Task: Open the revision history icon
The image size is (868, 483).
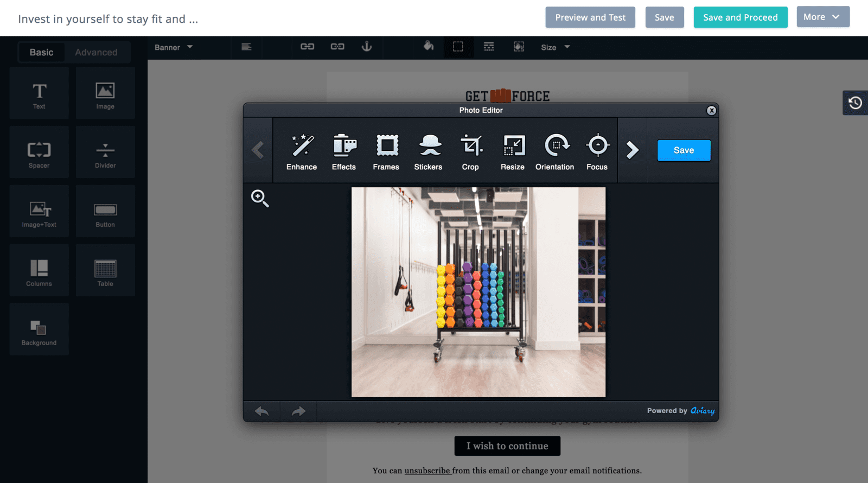Action: [855, 103]
